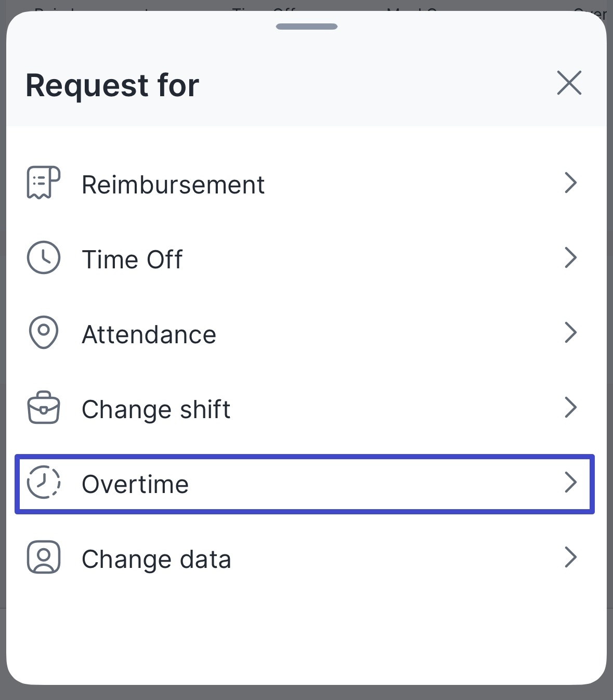Open the Change data request label
Viewport: 613px width, 700px height.
(156, 560)
